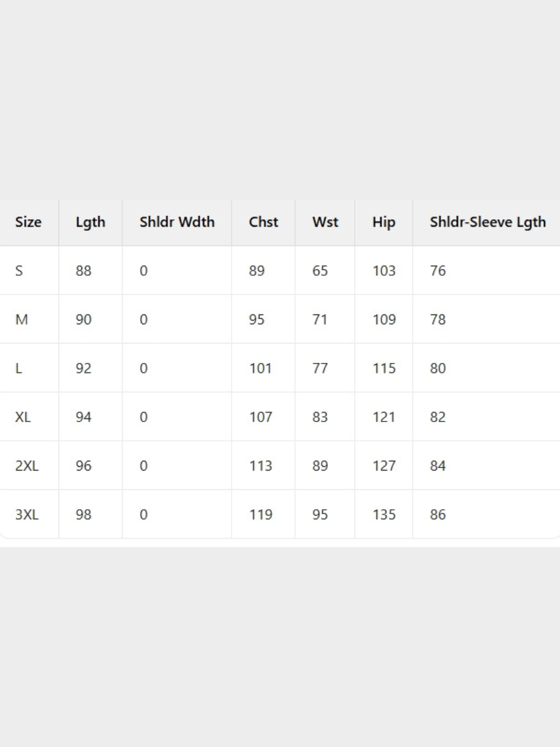Click the XL size row label
The image size is (560, 747).
click(x=23, y=417)
